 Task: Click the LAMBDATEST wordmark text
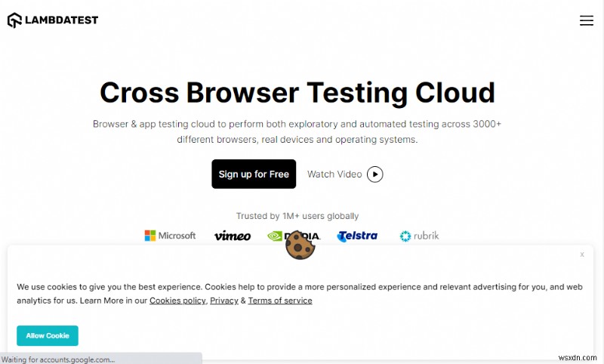click(x=63, y=20)
